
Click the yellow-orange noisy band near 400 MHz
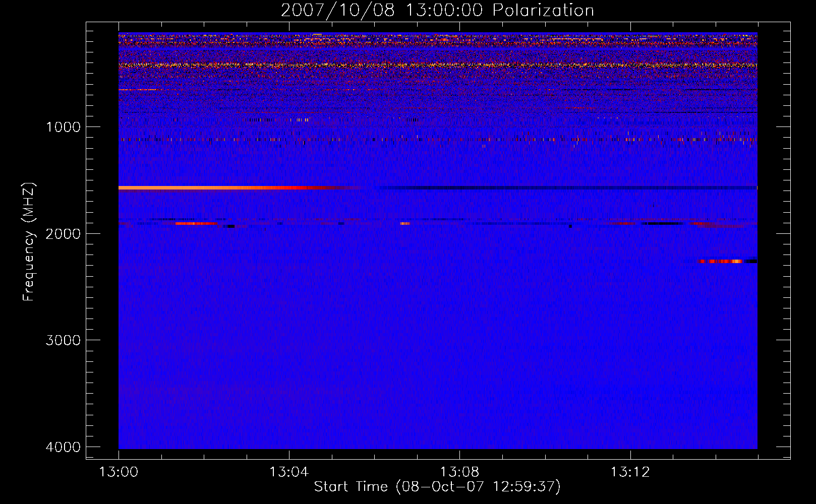click(438, 65)
